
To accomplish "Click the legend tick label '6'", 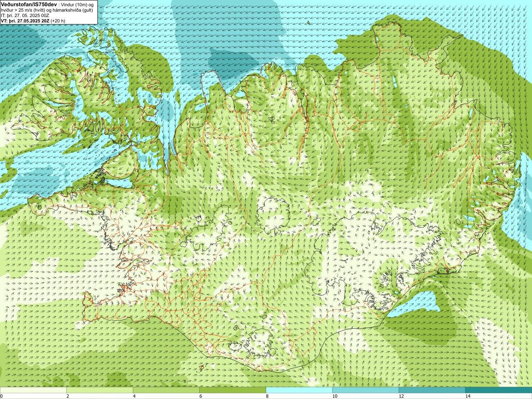I will click(x=201, y=396).
